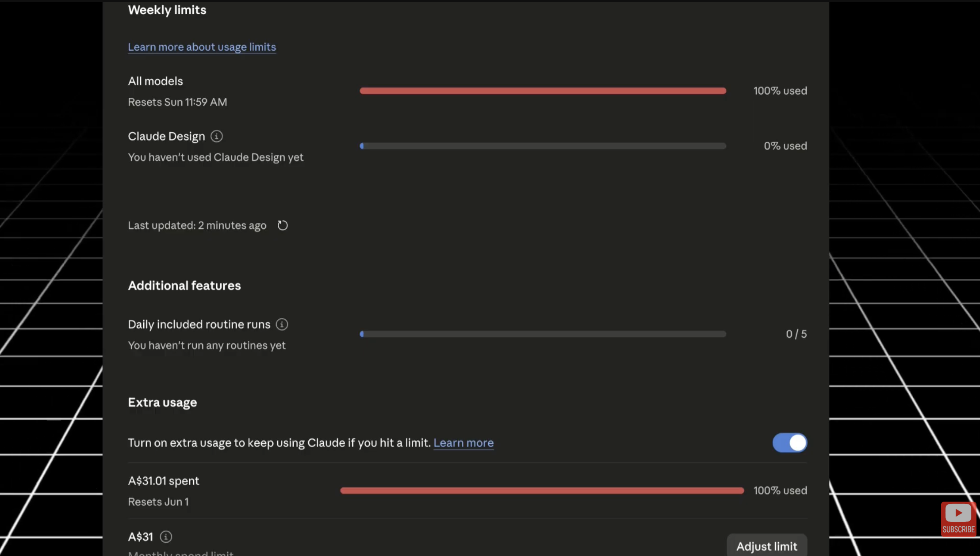Image resolution: width=980 pixels, height=556 pixels.
Task: Click the All models label
Action: pos(155,81)
